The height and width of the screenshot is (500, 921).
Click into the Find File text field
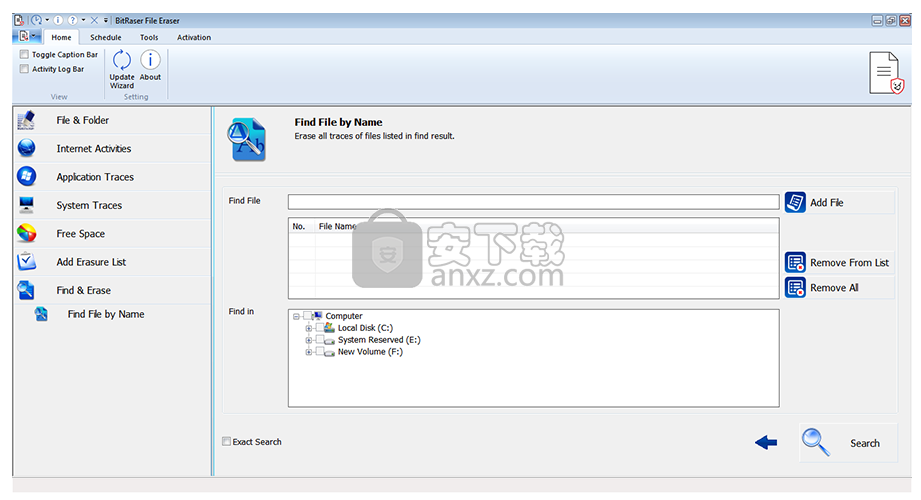pyautogui.click(x=533, y=202)
